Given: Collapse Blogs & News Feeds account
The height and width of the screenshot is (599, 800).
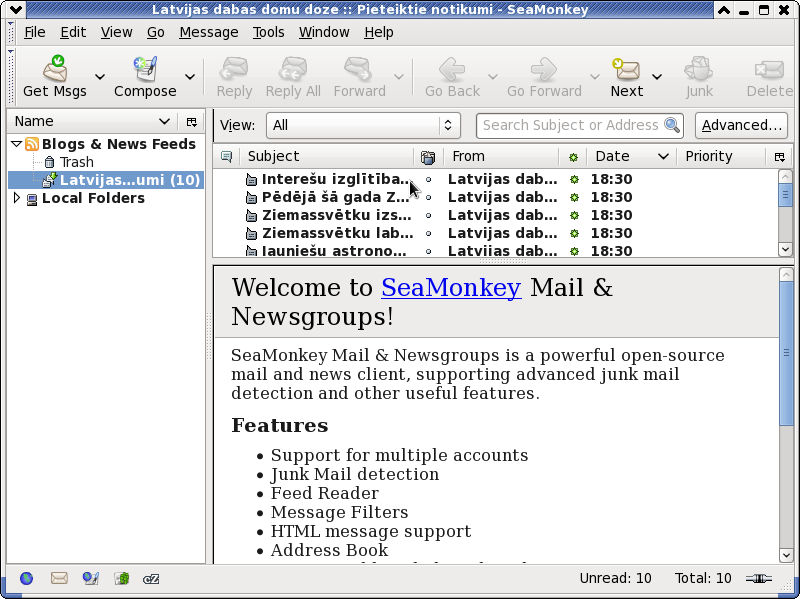Looking at the screenshot, I should (x=16, y=144).
